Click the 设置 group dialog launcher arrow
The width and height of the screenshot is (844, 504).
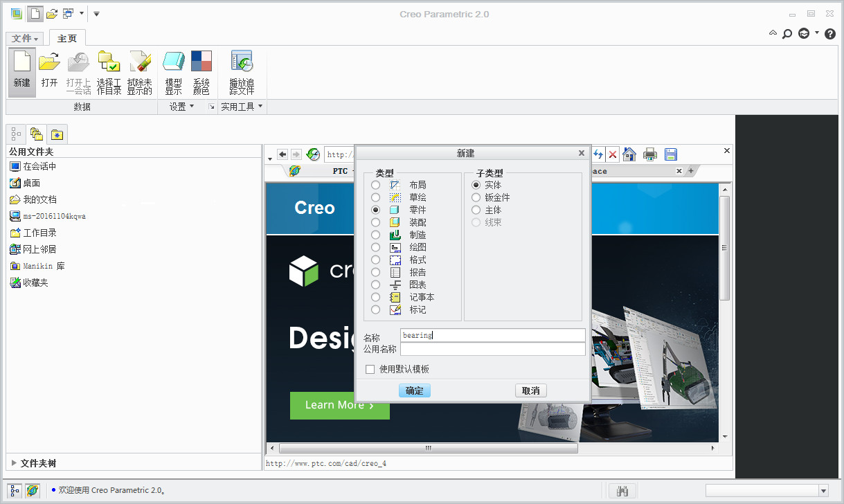pyautogui.click(x=212, y=107)
